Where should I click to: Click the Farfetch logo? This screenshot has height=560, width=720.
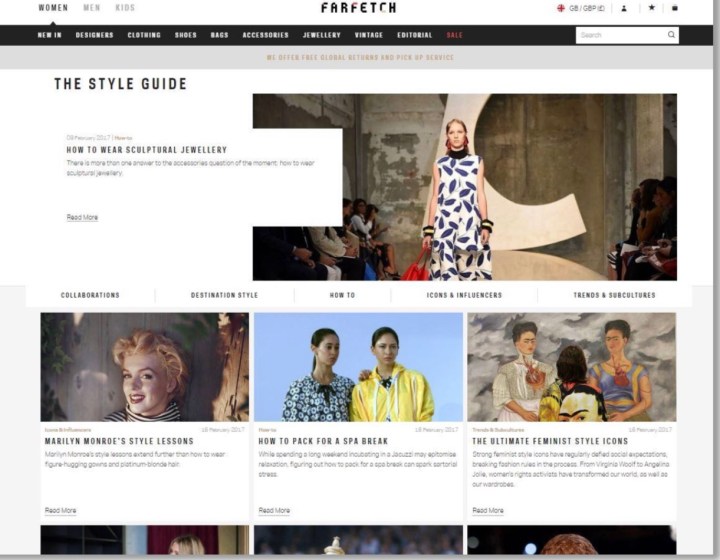click(x=358, y=8)
